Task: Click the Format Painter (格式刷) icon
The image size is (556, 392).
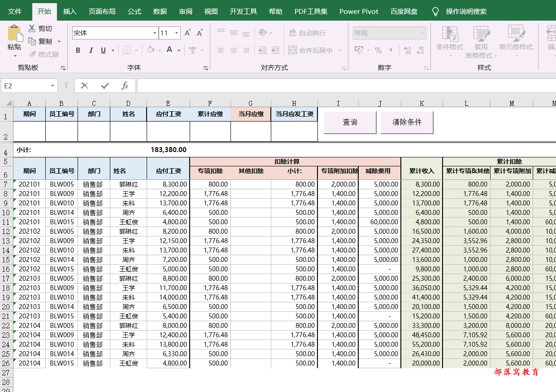Action: (x=32, y=54)
